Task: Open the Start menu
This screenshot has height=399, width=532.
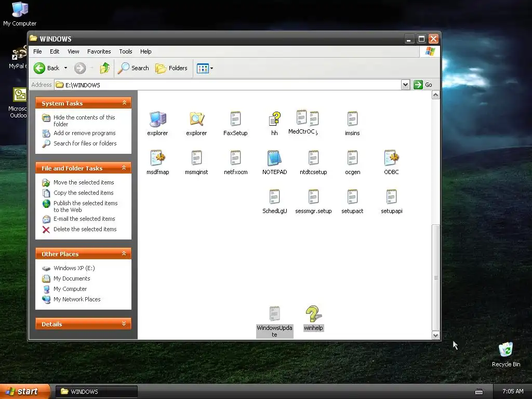Action: pyautogui.click(x=25, y=392)
